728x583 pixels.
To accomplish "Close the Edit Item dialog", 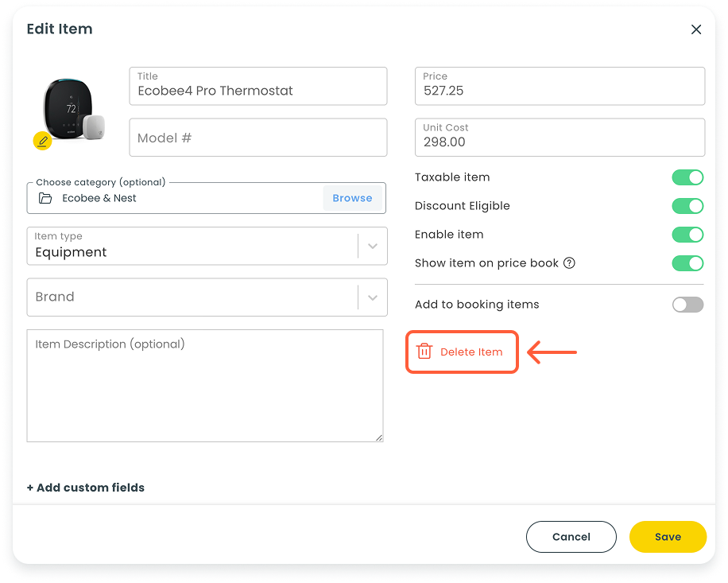I will coord(695,29).
